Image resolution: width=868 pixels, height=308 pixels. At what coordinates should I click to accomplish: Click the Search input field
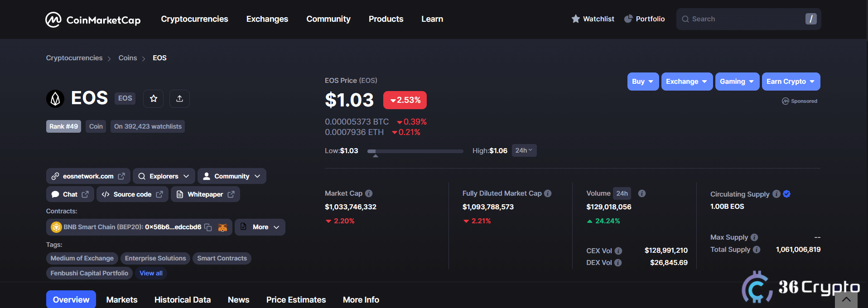click(748, 19)
